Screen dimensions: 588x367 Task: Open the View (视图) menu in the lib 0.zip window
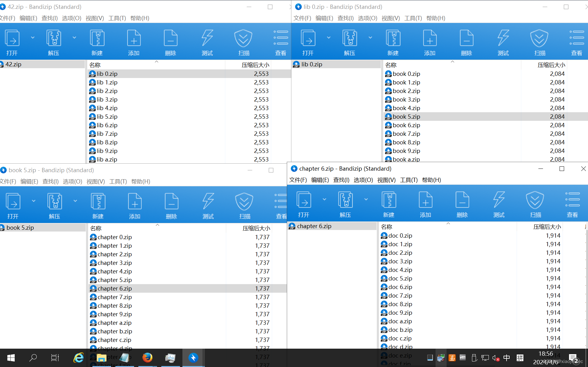(x=391, y=18)
